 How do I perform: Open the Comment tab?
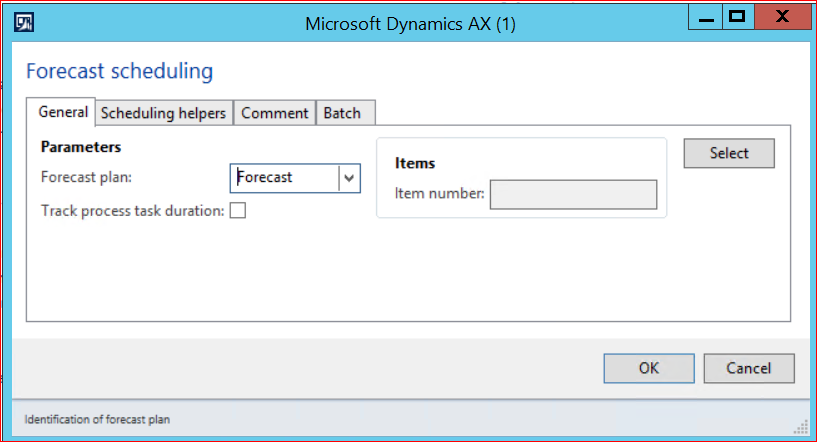[275, 113]
